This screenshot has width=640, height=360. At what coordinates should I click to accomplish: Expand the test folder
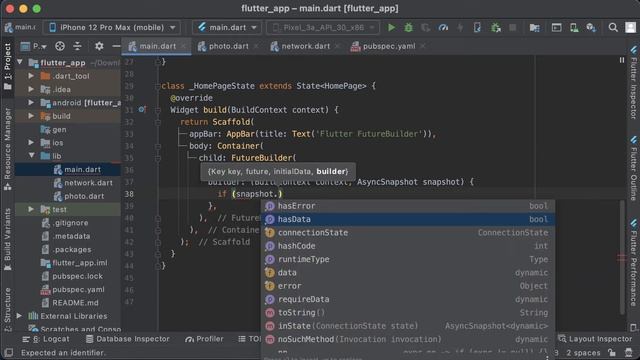[31, 209]
